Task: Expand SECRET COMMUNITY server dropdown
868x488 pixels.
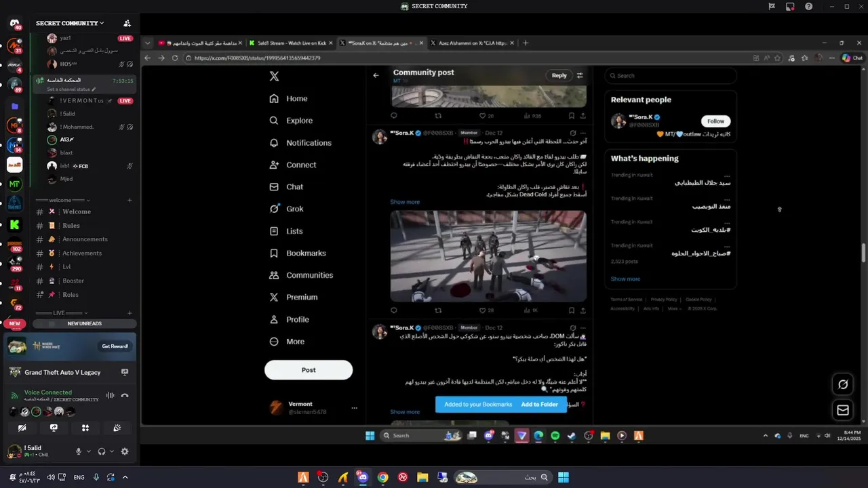Action: tap(71, 23)
